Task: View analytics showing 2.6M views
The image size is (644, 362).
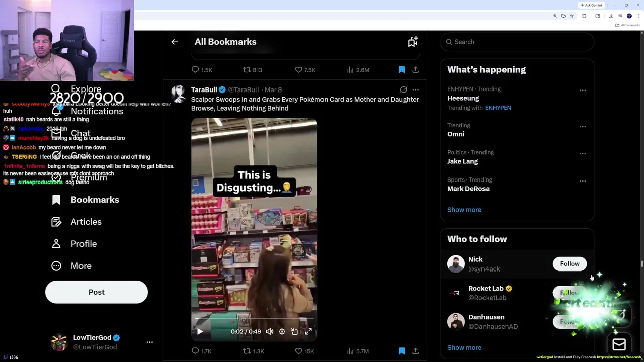Action: click(358, 70)
